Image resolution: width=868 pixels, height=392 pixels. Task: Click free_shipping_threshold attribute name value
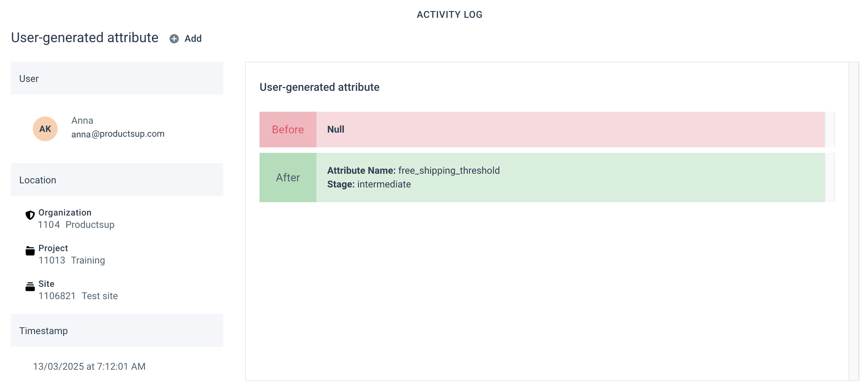click(x=449, y=171)
